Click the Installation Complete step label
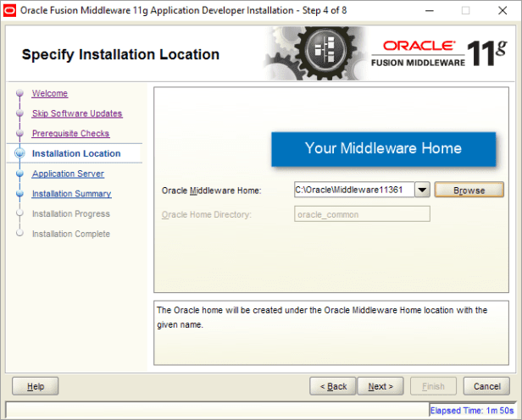The height and width of the screenshot is (420, 522). 71,234
